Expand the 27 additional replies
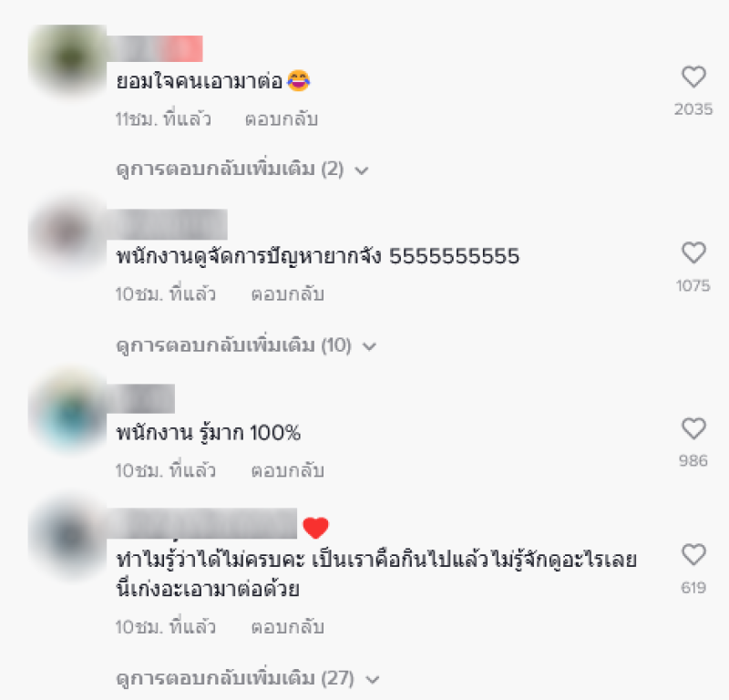Screen dimensions: 729x700 coord(248,679)
